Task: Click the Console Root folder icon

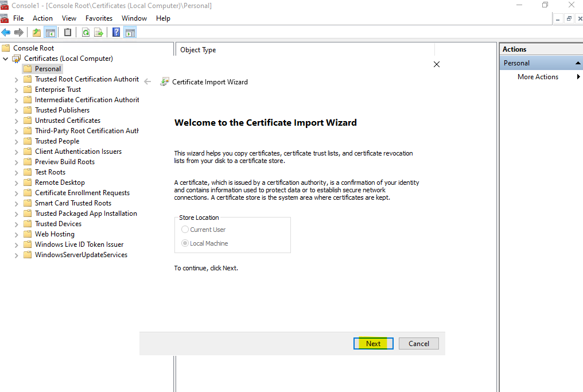Action: (x=6, y=48)
